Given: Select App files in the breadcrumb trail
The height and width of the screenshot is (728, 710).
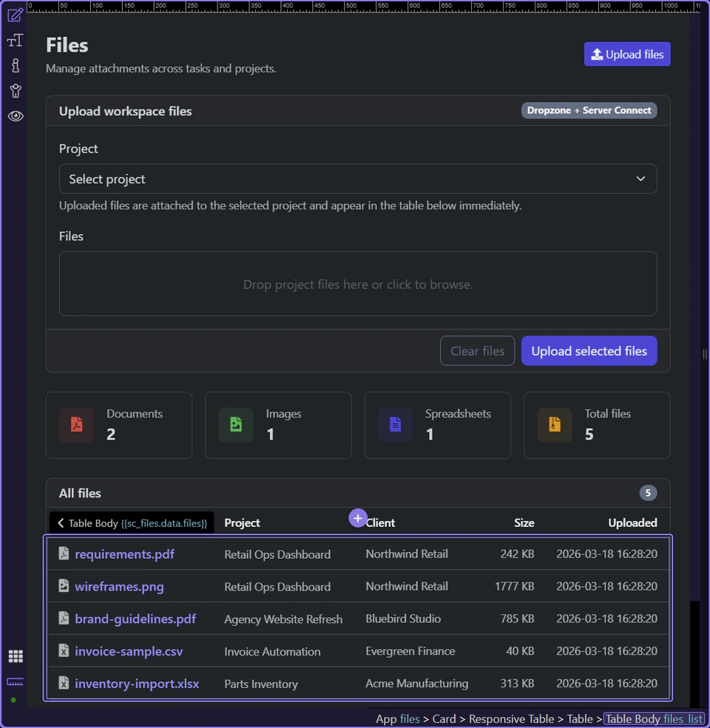Looking at the screenshot, I should 398,718.
